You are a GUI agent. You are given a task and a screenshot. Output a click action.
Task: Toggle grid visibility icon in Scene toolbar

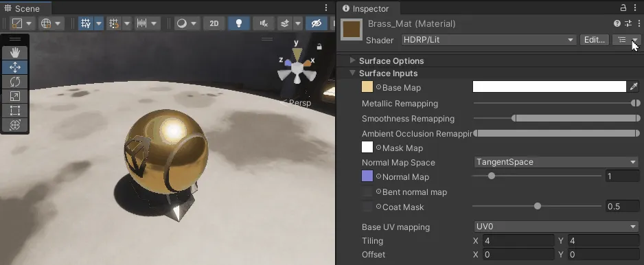tap(86, 23)
